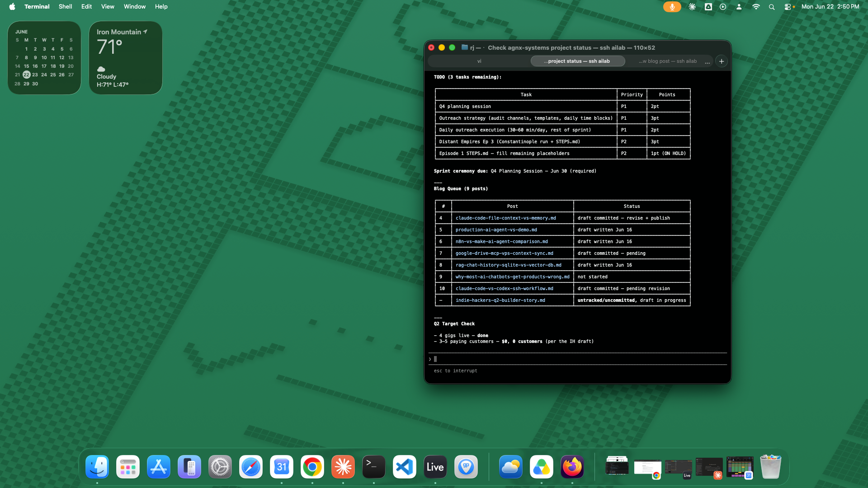Image resolution: width=868 pixels, height=488 pixels.
Task: Open google-drive-mcp-vps-context-sync.md link
Action: tap(504, 253)
